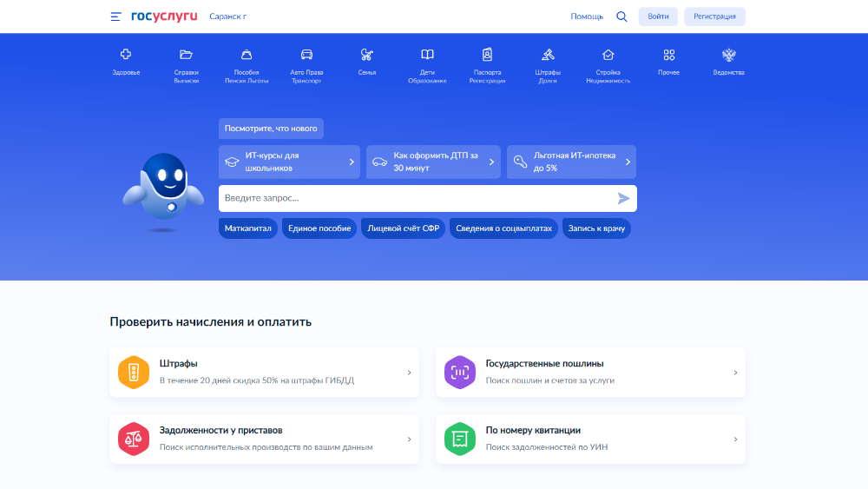Open Как оформить ДТП за 30 минут
This screenshot has width=868, height=489.
tap(433, 162)
